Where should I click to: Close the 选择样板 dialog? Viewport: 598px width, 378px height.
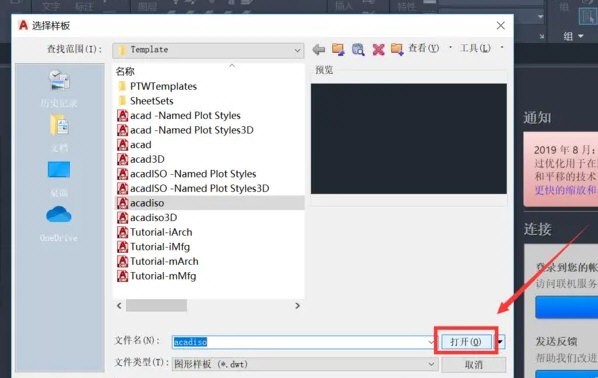pyautogui.click(x=500, y=26)
